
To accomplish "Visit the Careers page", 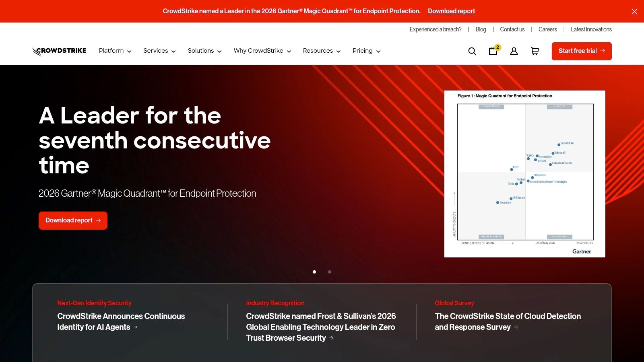I will 548,29.
